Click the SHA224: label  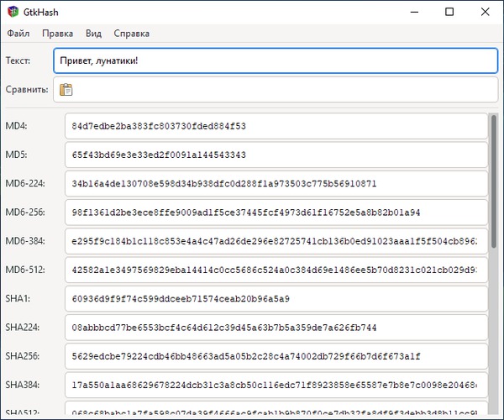pyautogui.click(x=23, y=328)
